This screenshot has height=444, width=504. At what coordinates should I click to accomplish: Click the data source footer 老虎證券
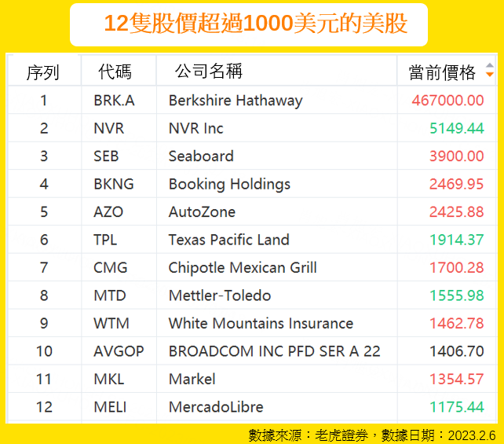coord(341,435)
